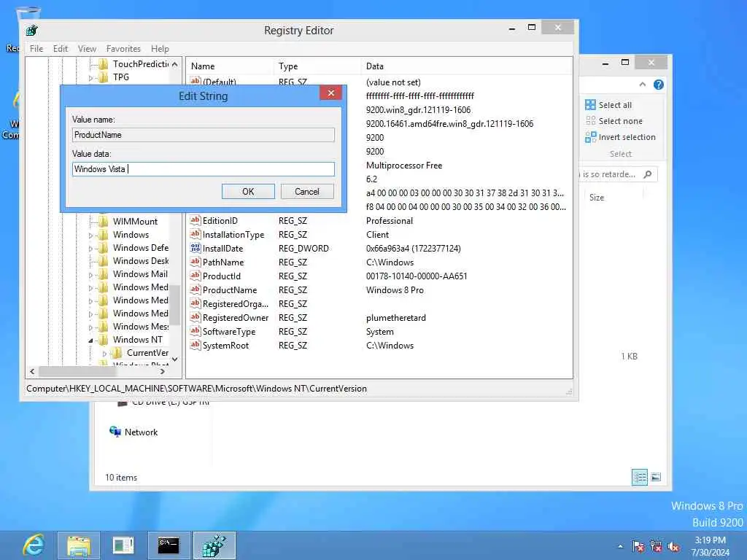Click the tree pane scroll-up arrow
747x560 pixels.
[175, 64]
